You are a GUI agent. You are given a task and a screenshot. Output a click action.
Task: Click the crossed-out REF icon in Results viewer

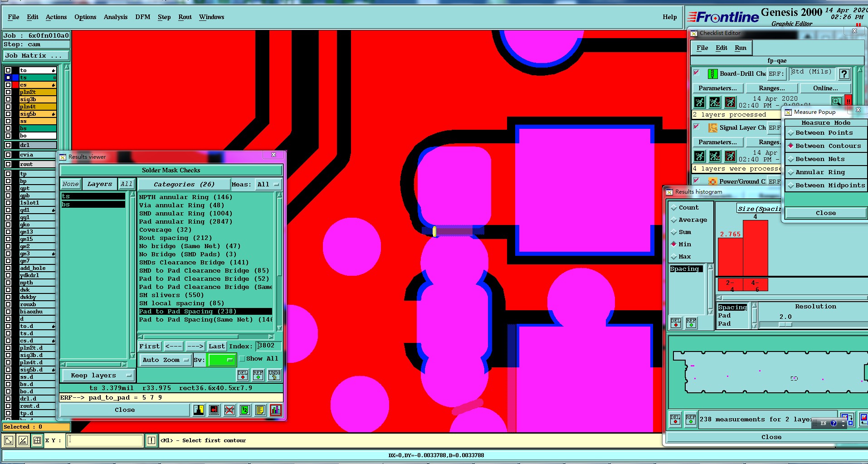pyautogui.click(x=229, y=410)
